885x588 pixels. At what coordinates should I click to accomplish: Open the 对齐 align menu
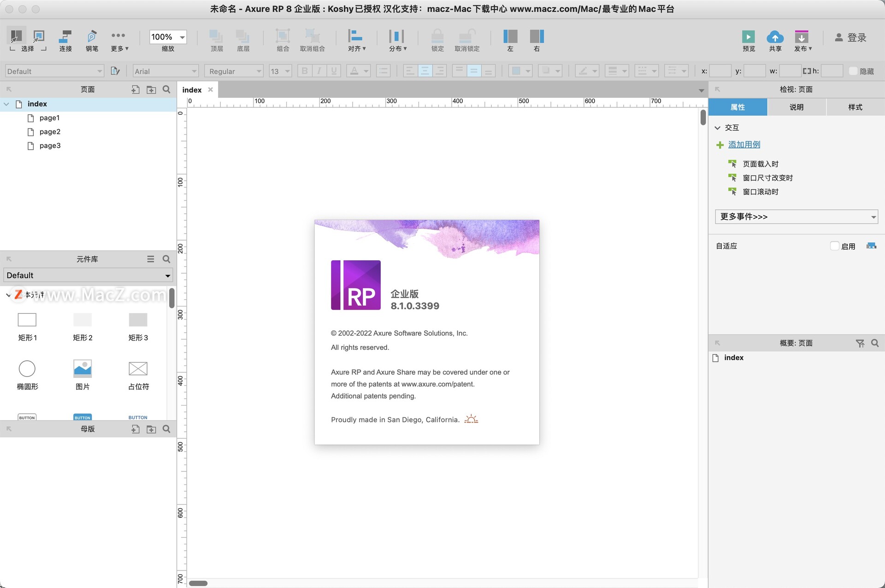356,41
